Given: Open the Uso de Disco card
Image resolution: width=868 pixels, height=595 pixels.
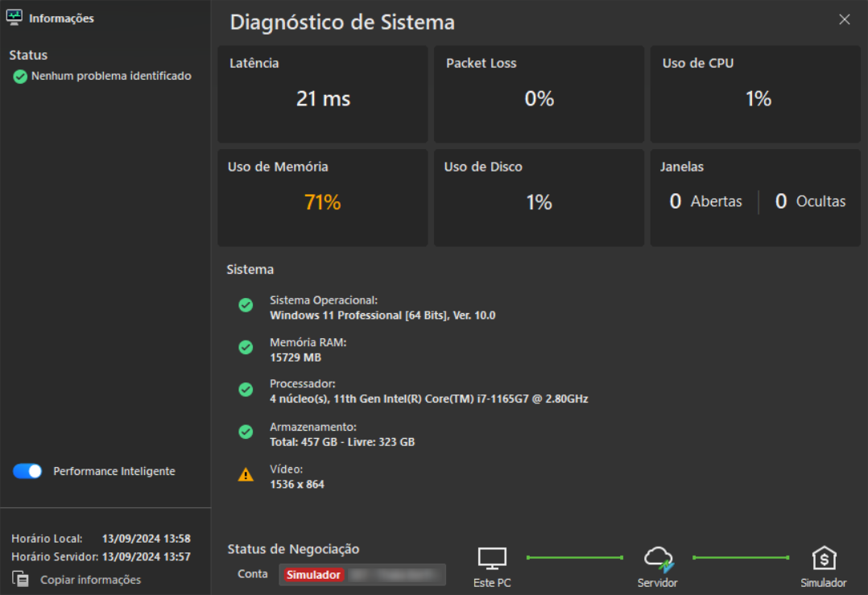Looking at the screenshot, I should [x=539, y=197].
